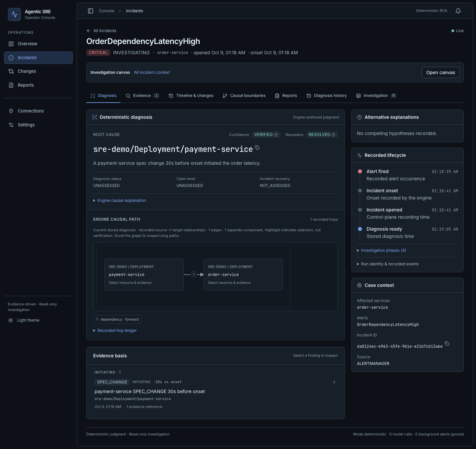
Task: Go to Changes in the sidebar
Action: (38, 71)
